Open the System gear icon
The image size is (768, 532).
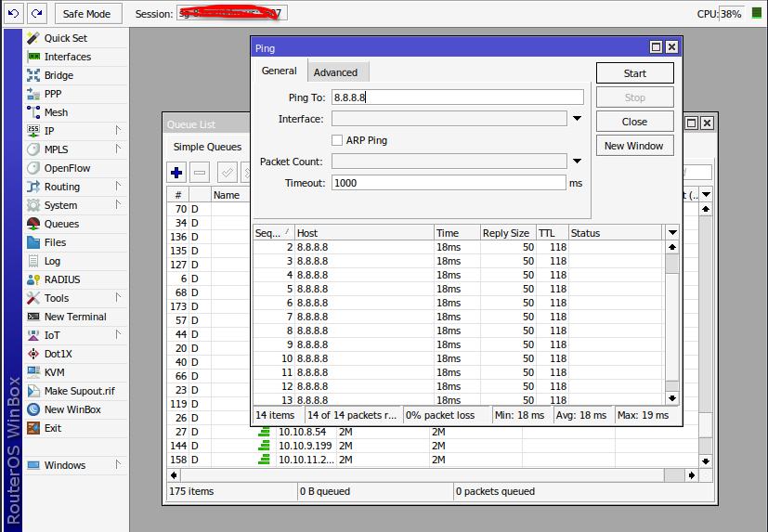(33, 205)
